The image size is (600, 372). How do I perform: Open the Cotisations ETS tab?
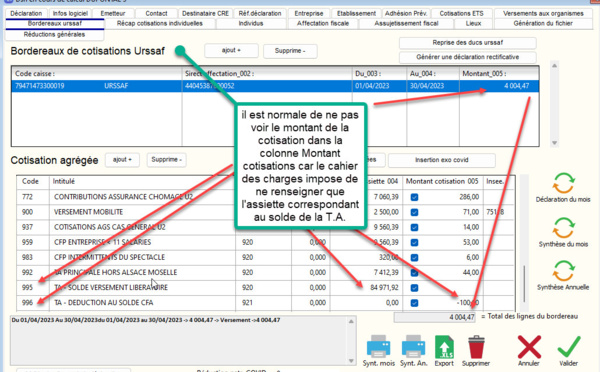461,13
